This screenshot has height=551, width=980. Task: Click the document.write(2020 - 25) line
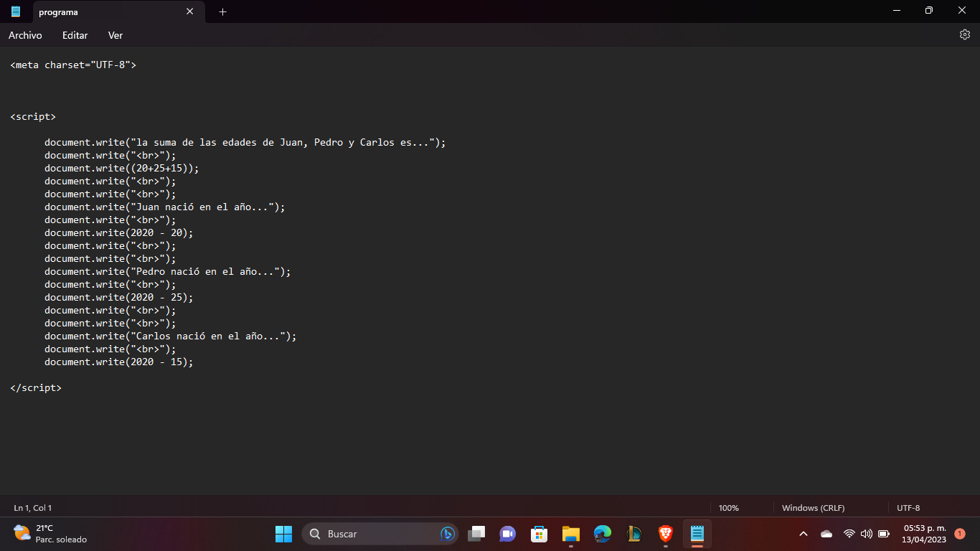pyautogui.click(x=119, y=297)
